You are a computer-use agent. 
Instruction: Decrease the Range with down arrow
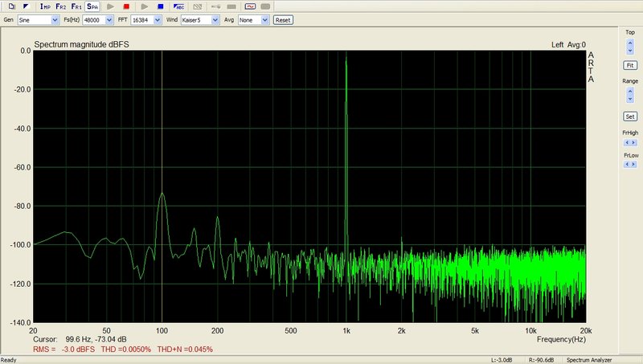pyautogui.click(x=630, y=99)
